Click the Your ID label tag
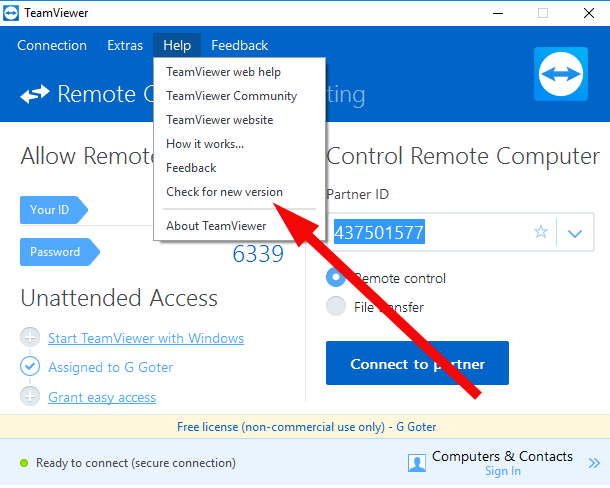 pos(54,210)
